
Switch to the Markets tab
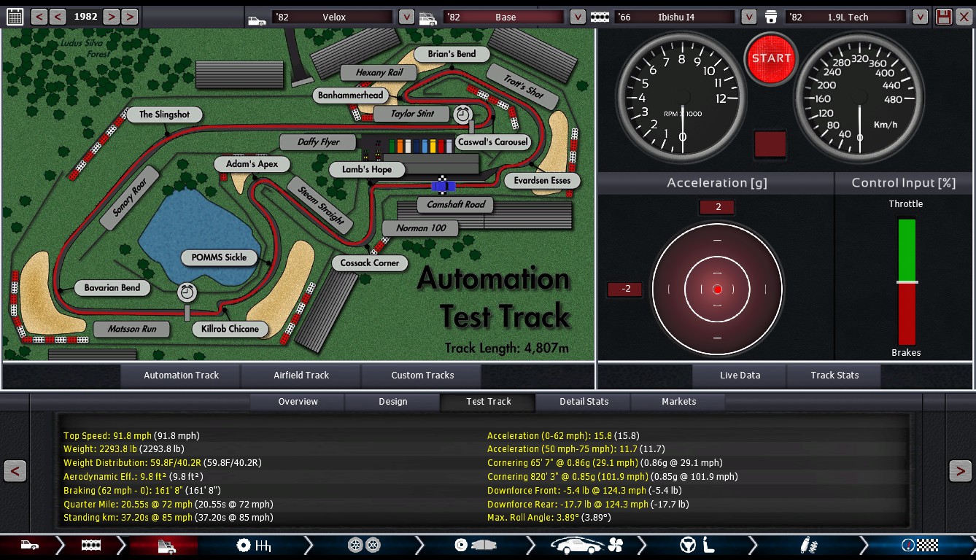(678, 402)
